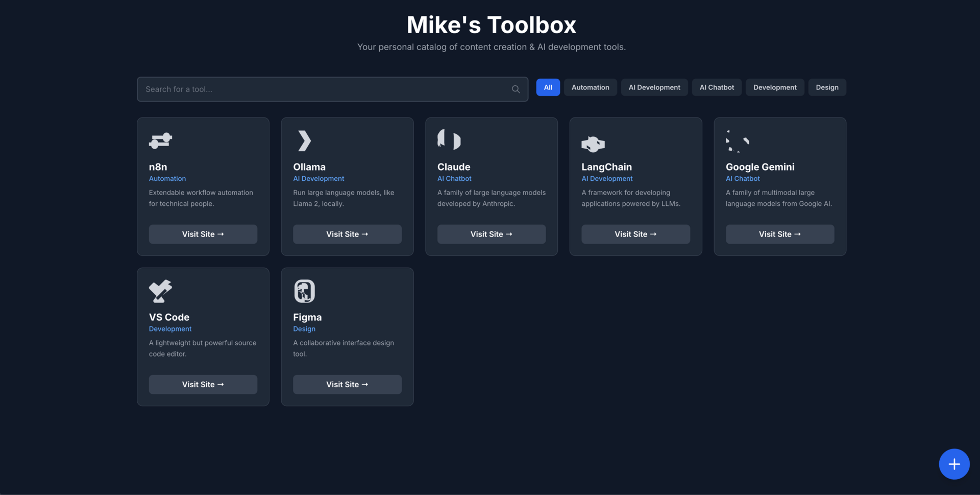Click the n8n logo icon

(x=160, y=140)
